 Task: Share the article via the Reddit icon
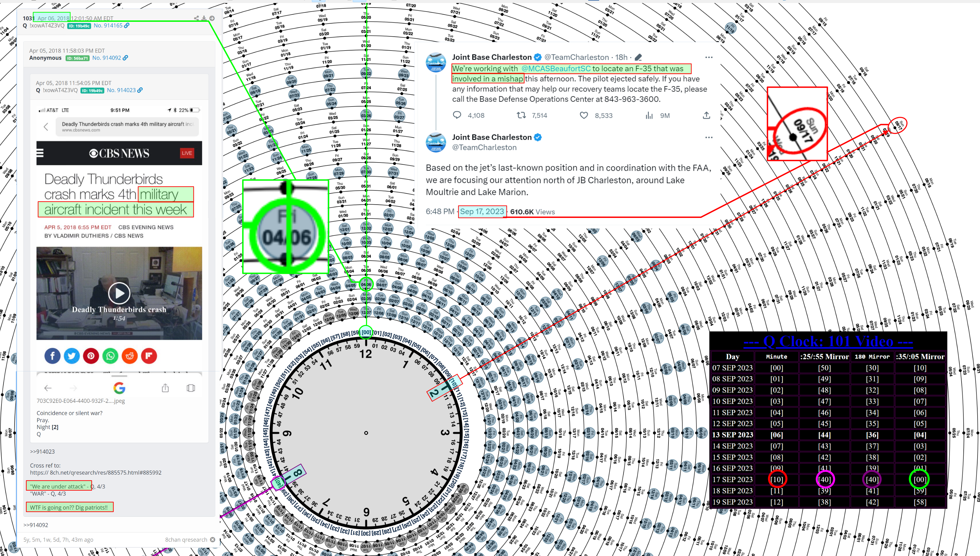130,356
